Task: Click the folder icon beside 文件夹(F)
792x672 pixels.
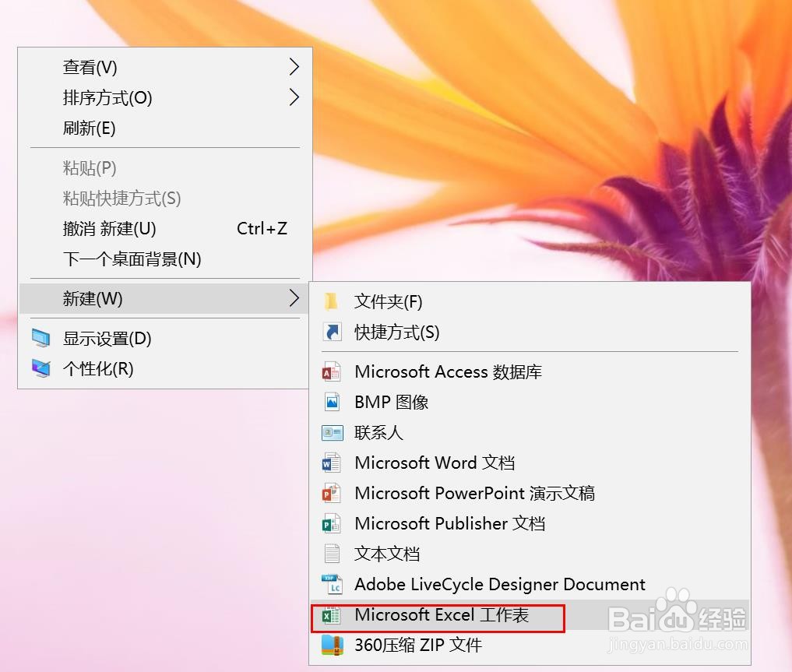Action: click(331, 301)
